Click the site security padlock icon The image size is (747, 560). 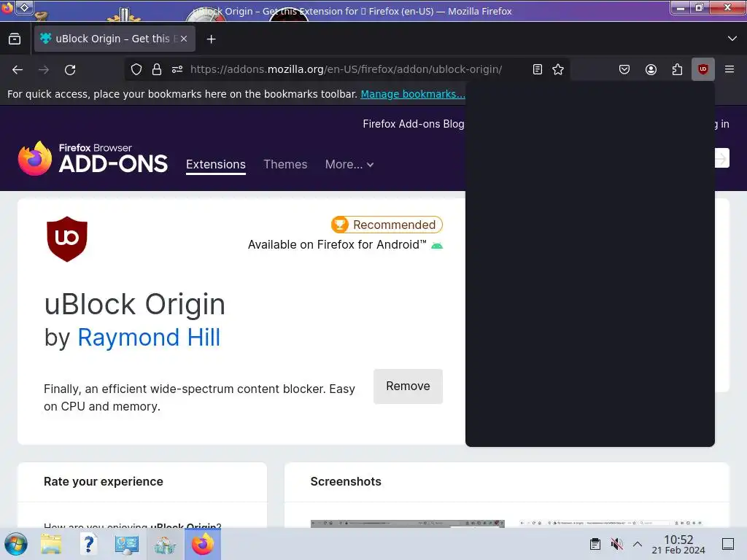point(157,69)
